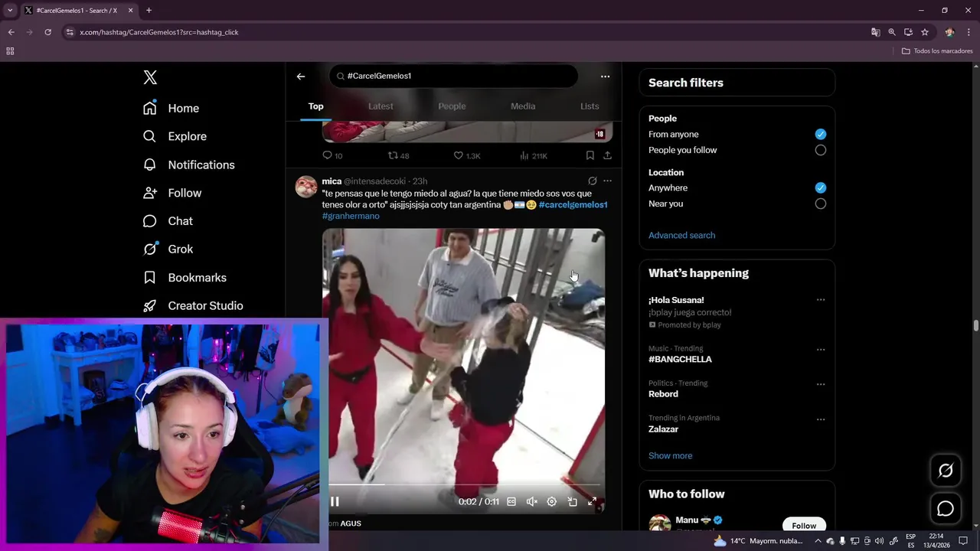Select Near you location filter
This screenshot has width=980, height=551.
point(821,204)
